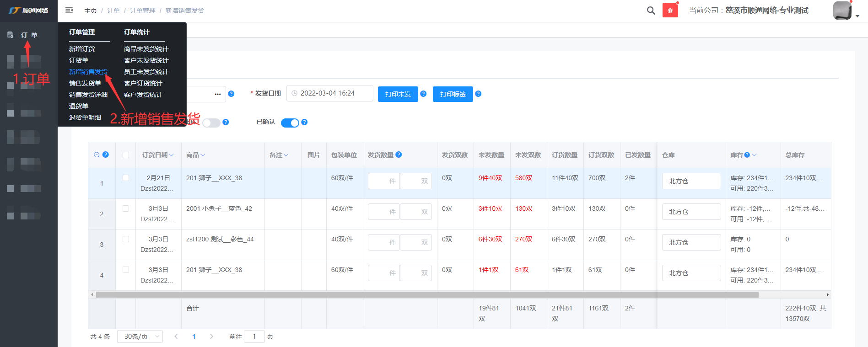The height and width of the screenshot is (347, 868).
Task: Click the help icon beside 已确认 toggle
Action: coord(304,122)
